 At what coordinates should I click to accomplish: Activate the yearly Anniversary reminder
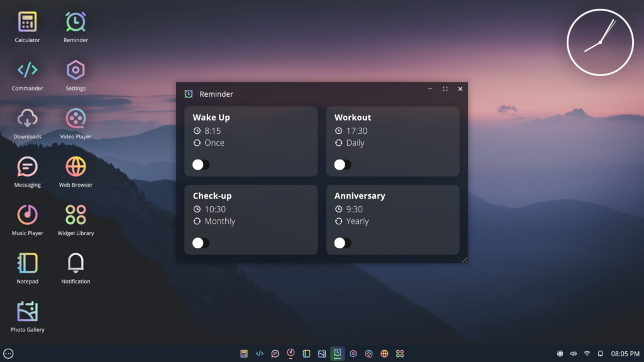pos(342,243)
